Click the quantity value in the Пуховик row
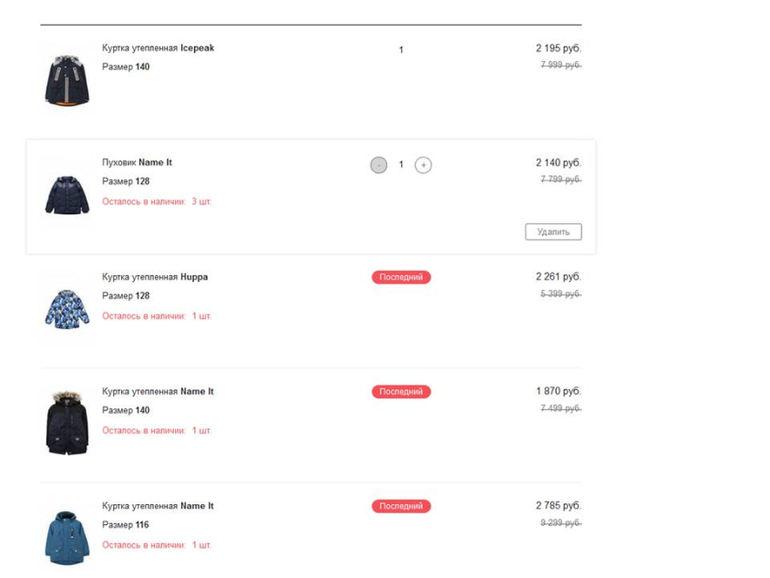 (x=401, y=165)
